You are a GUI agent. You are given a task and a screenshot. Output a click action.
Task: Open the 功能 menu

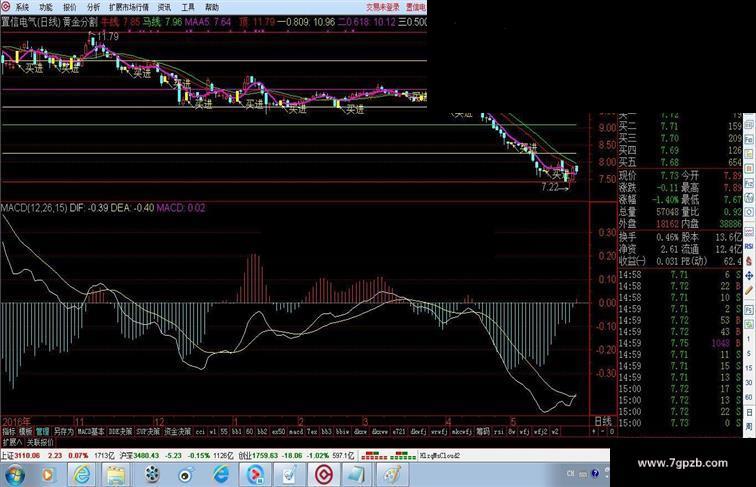tap(46, 7)
